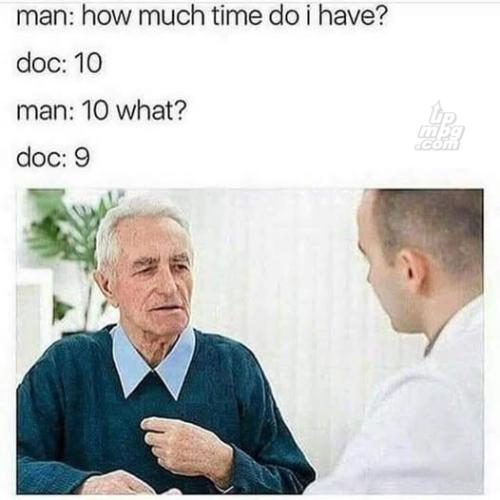Click the light blue shirt collar

coord(153,360)
